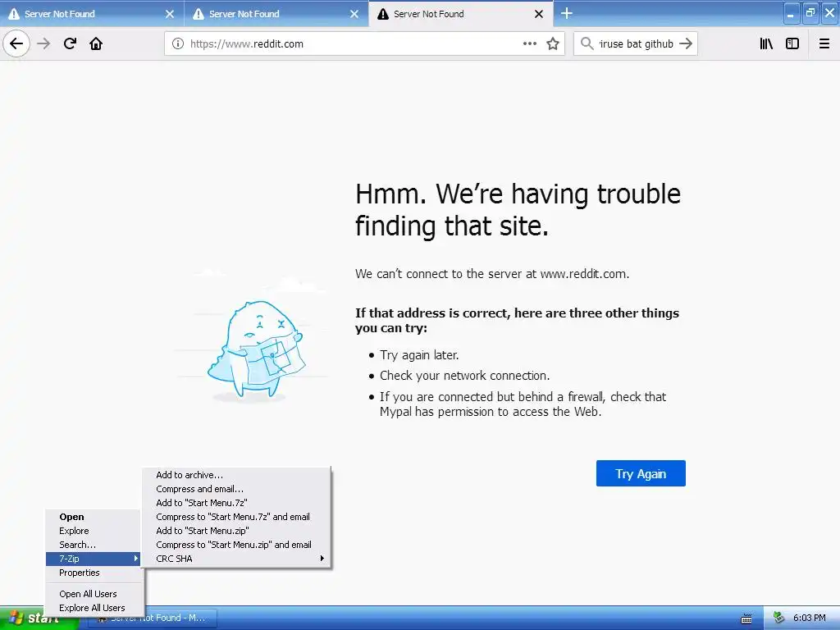The image size is (840, 630).
Task: Select Add to "Start Menu.zip"
Action: click(x=236, y=531)
